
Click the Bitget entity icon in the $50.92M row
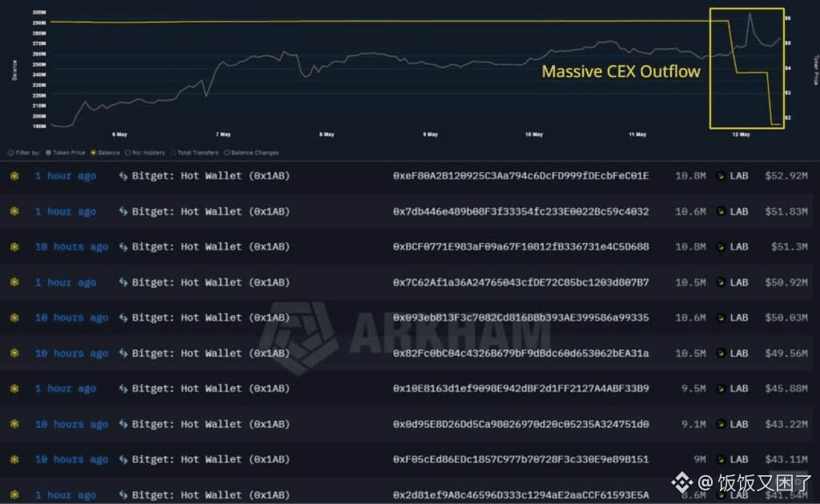123,282
